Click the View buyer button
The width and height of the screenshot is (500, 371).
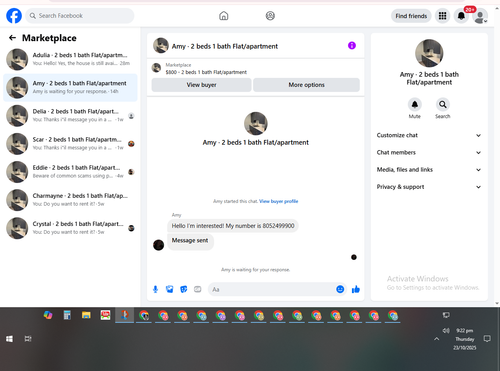pyautogui.click(x=201, y=85)
